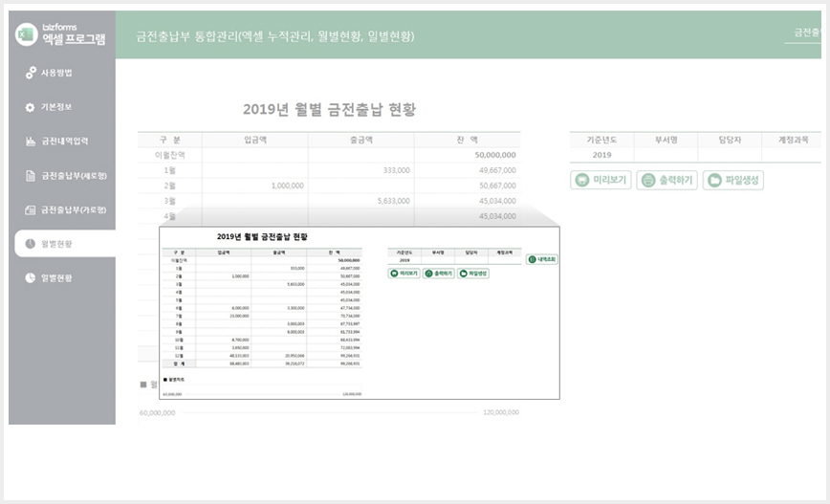This screenshot has width=830, height=504.
Task: Click the 부서명 column header
Action: coord(666,140)
